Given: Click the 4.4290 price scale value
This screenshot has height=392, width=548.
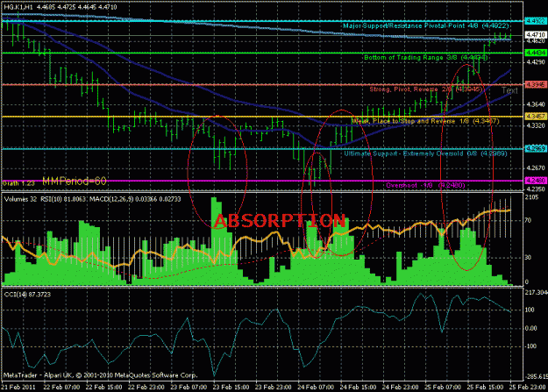Looking at the screenshot, I should [x=535, y=62].
